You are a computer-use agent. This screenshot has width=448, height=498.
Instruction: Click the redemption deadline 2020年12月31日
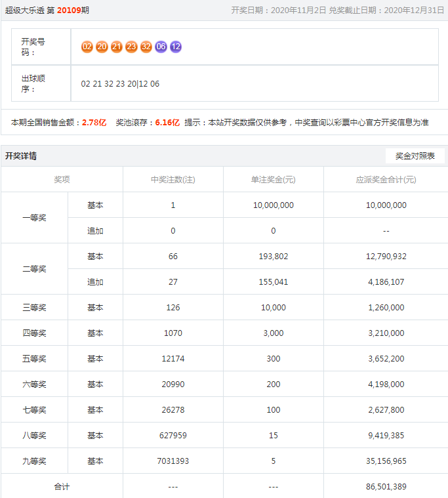tap(414, 10)
